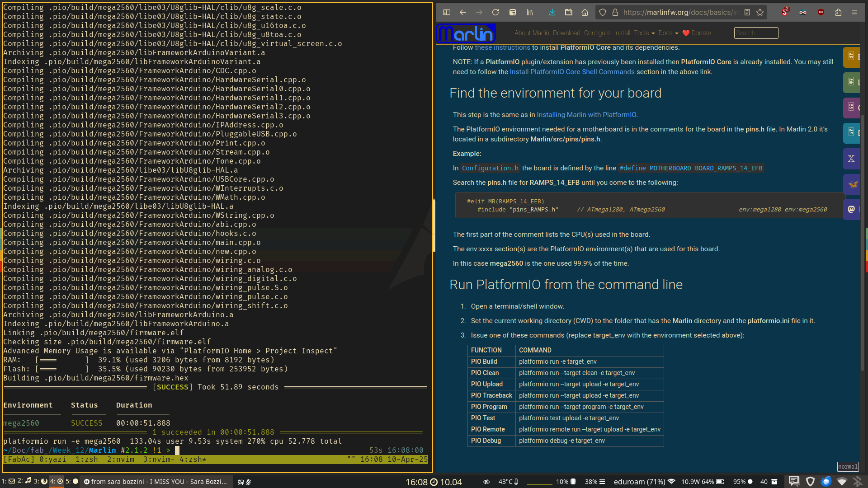The height and width of the screenshot is (488, 868).
Task: Bookmark this page with the star
Action: [x=760, y=13]
